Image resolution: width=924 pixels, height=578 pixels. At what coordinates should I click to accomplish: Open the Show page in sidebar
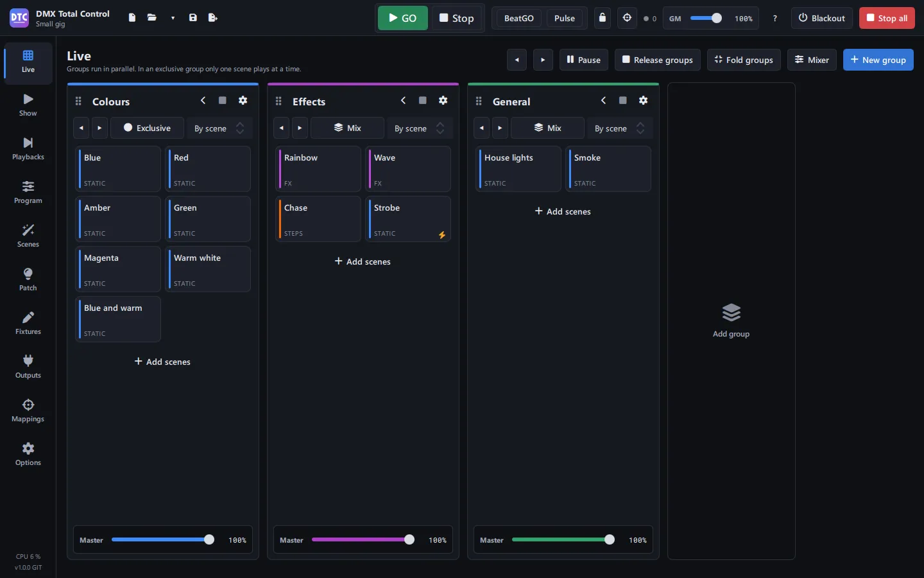click(28, 105)
